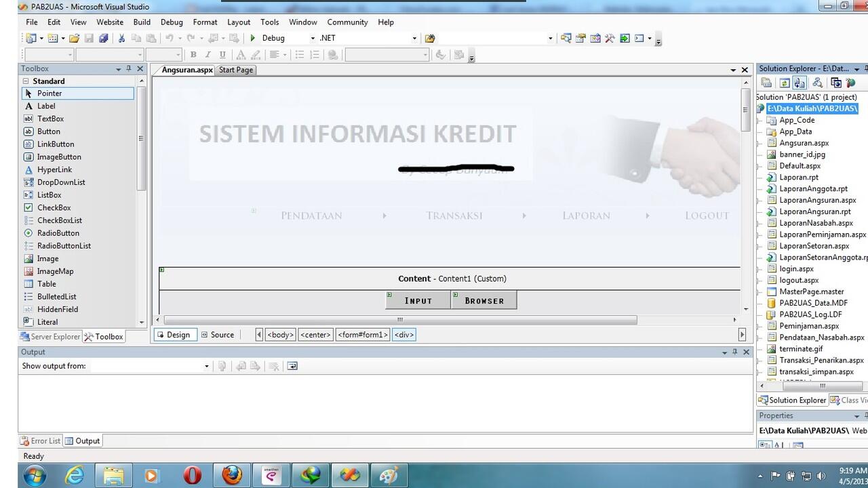Click the Open File folder icon
The image size is (868, 488).
pos(75,38)
